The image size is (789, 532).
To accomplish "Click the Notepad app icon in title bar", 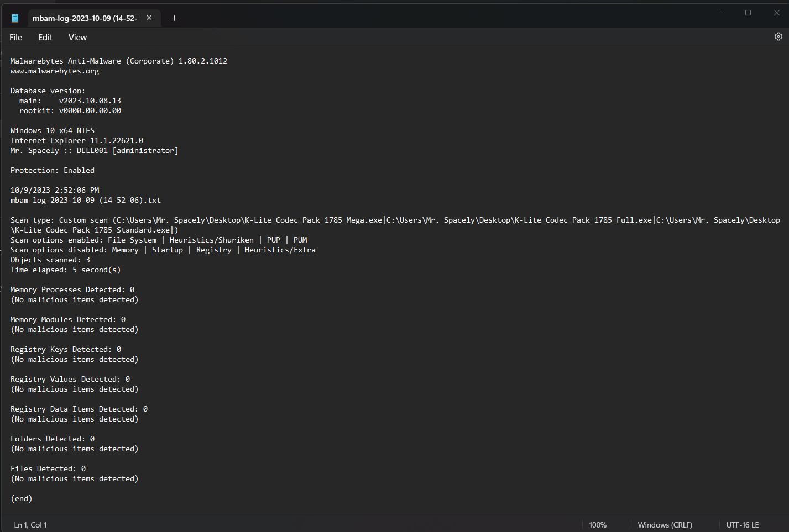I will point(15,18).
